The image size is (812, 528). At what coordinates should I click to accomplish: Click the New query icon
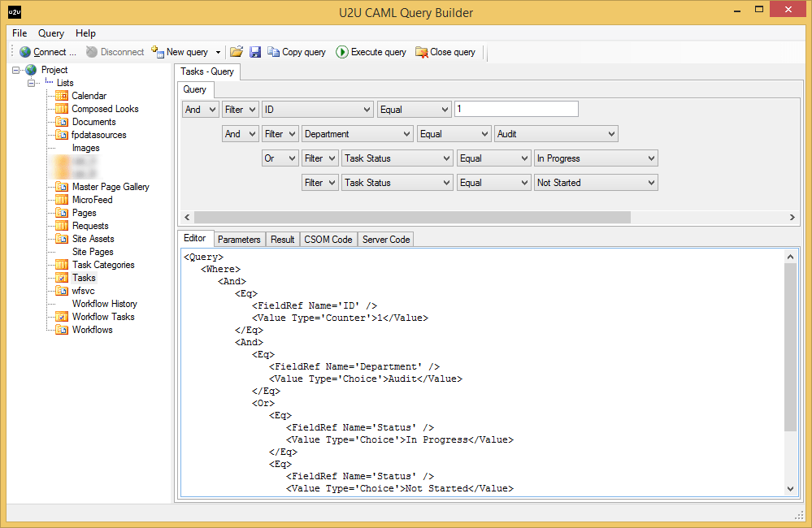click(158, 52)
